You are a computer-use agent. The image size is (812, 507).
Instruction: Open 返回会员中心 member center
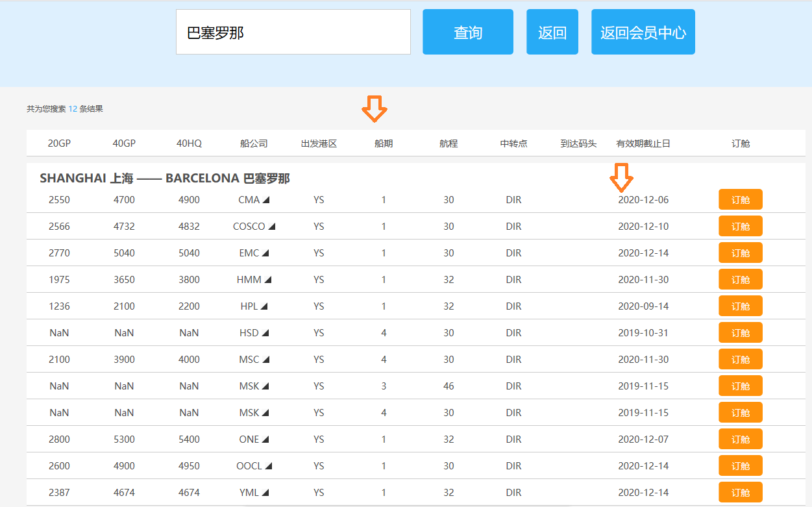point(643,32)
